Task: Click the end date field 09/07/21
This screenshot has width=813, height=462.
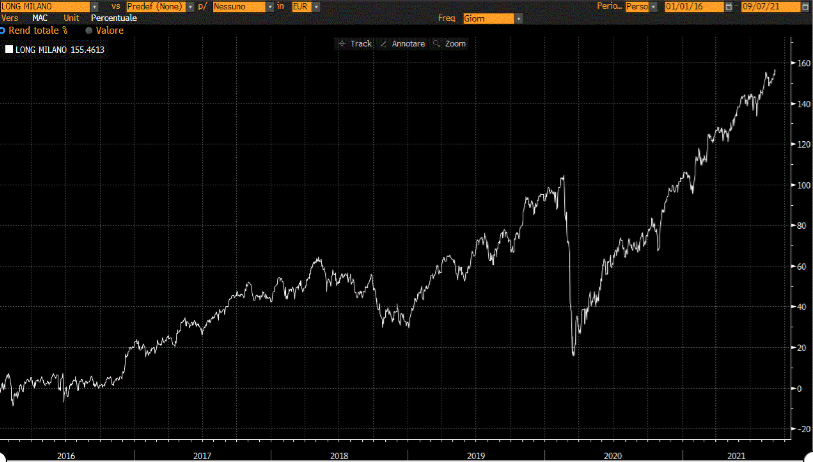Action: (x=768, y=6)
